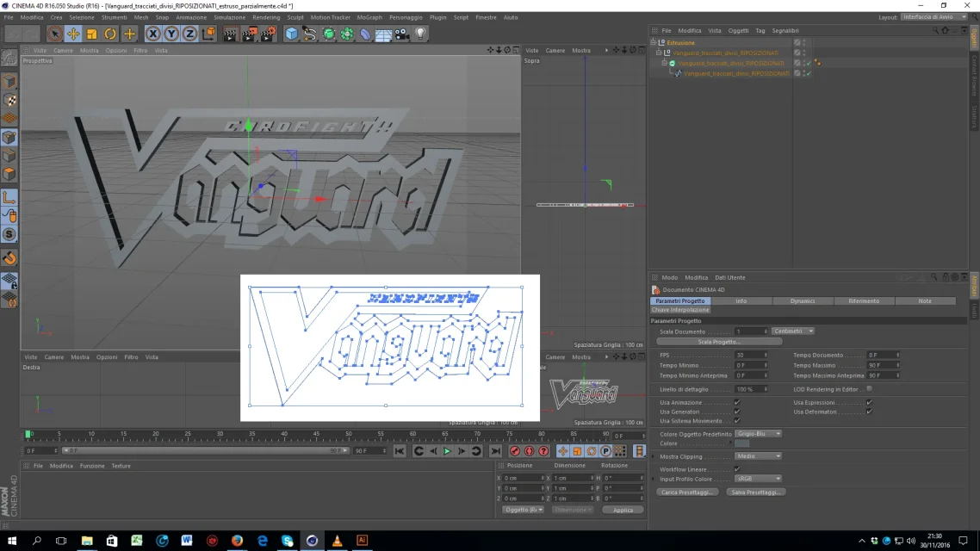
Task: Toggle the Workflow Lineare checkbox
Action: (x=737, y=469)
